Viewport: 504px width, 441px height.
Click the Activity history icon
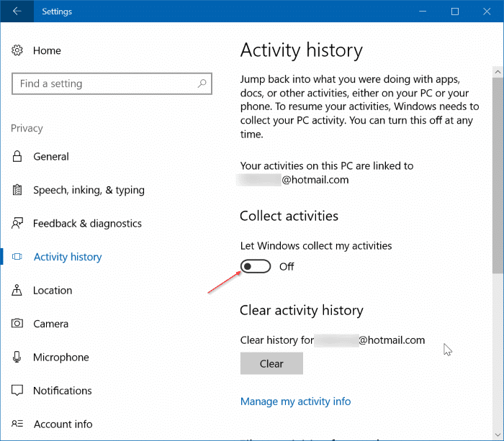17,257
